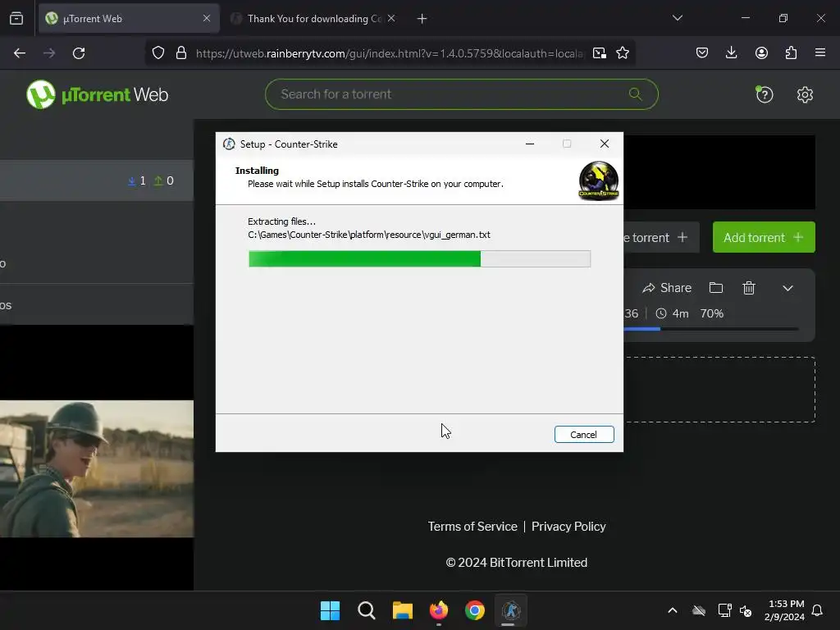The height and width of the screenshot is (630, 840).
Task: Open Firefox from taskbar
Action: 439,610
